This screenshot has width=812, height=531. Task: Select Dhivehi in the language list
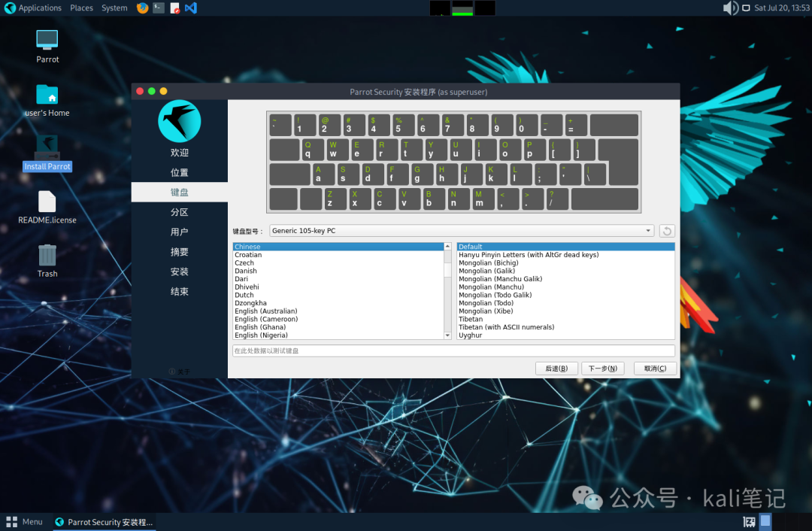(x=338, y=287)
